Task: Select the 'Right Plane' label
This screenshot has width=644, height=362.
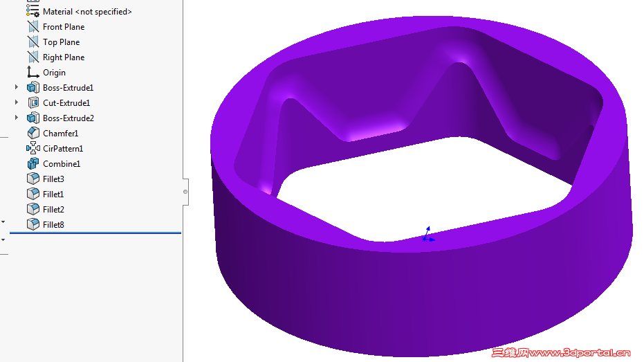Action: [x=64, y=57]
